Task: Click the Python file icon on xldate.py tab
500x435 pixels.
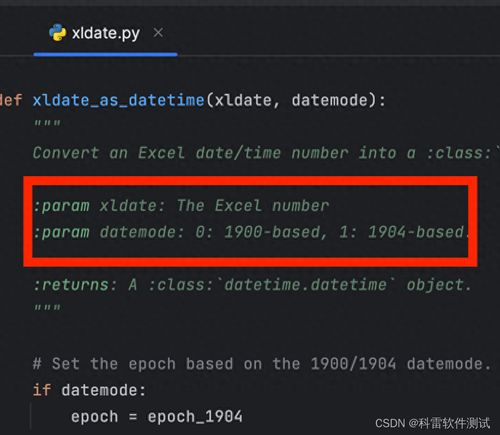Action: [x=58, y=32]
